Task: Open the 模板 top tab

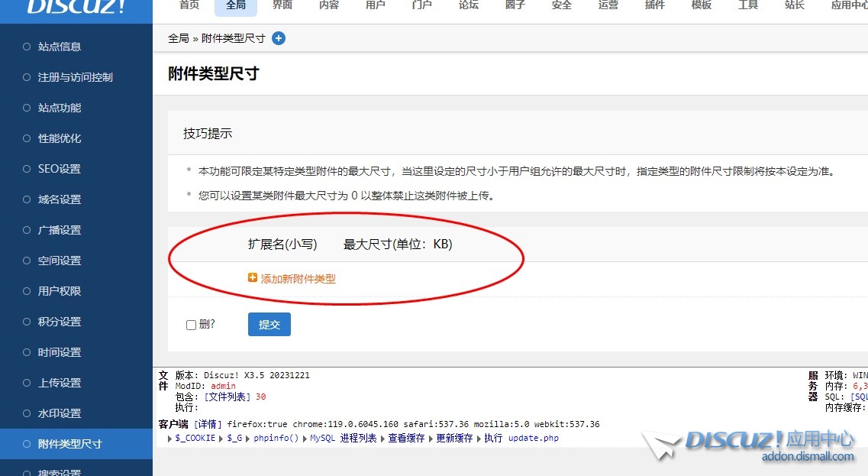Action: click(701, 5)
